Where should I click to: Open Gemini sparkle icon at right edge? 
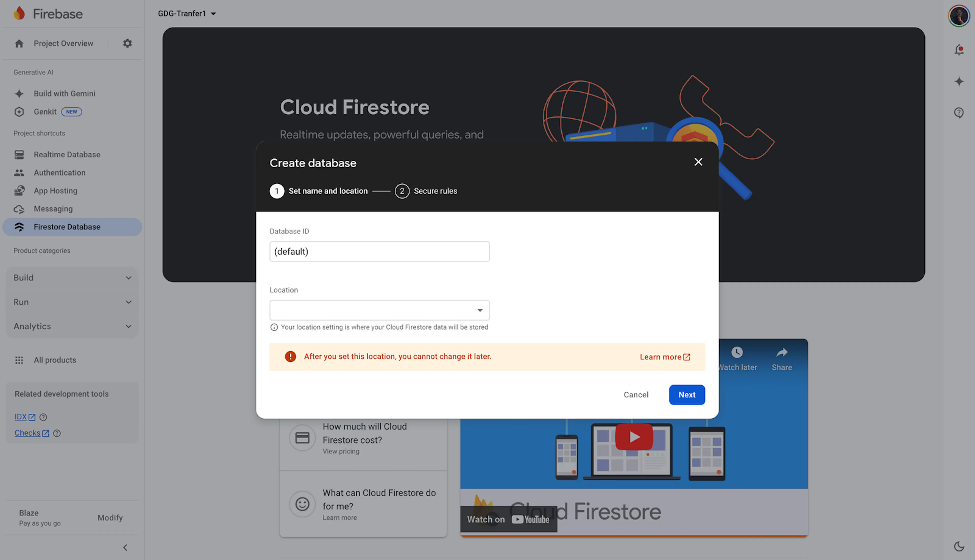click(x=958, y=81)
